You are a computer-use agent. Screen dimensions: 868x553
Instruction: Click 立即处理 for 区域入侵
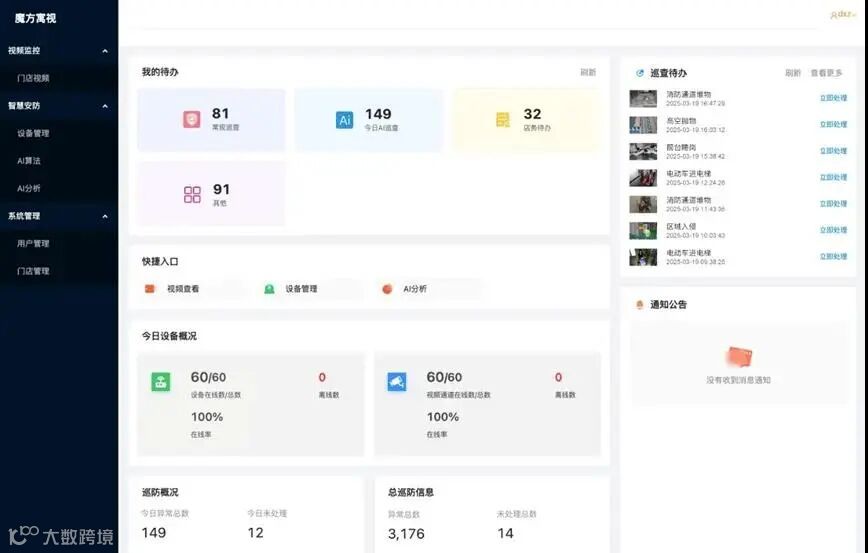(833, 230)
